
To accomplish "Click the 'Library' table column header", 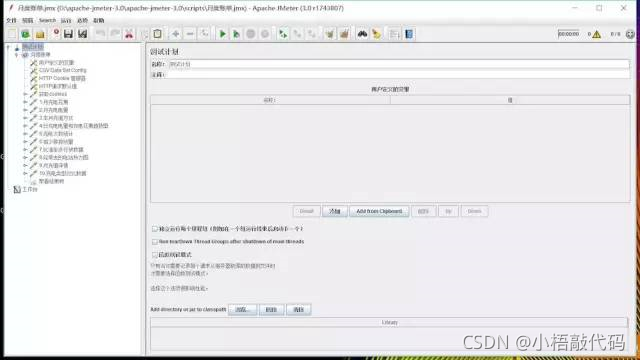I will [389, 322].
